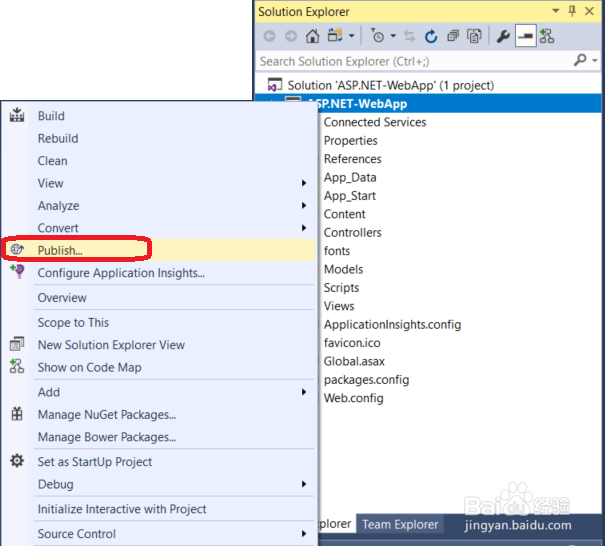Click the Forward navigation arrow in Solution Explorer

pos(291,36)
